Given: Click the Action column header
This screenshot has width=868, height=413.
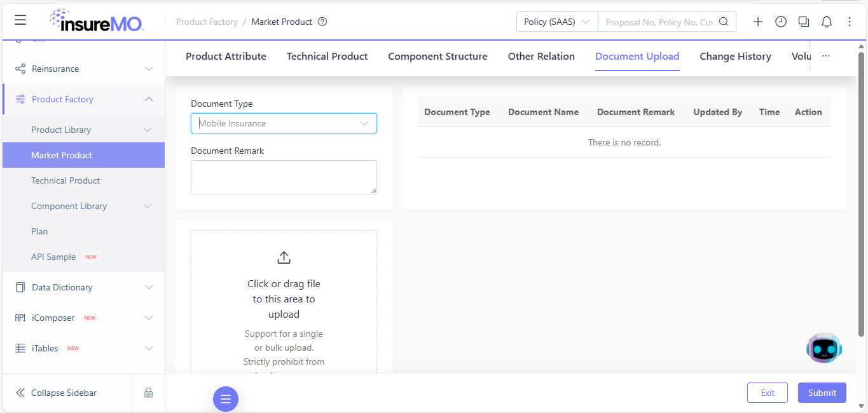Looking at the screenshot, I should (808, 112).
